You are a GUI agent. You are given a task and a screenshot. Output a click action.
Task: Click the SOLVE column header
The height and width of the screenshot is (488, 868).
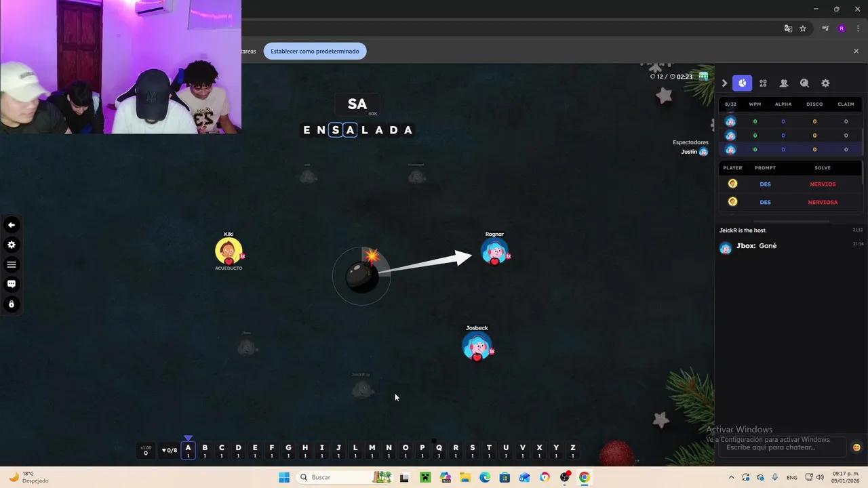click(823, 168)
